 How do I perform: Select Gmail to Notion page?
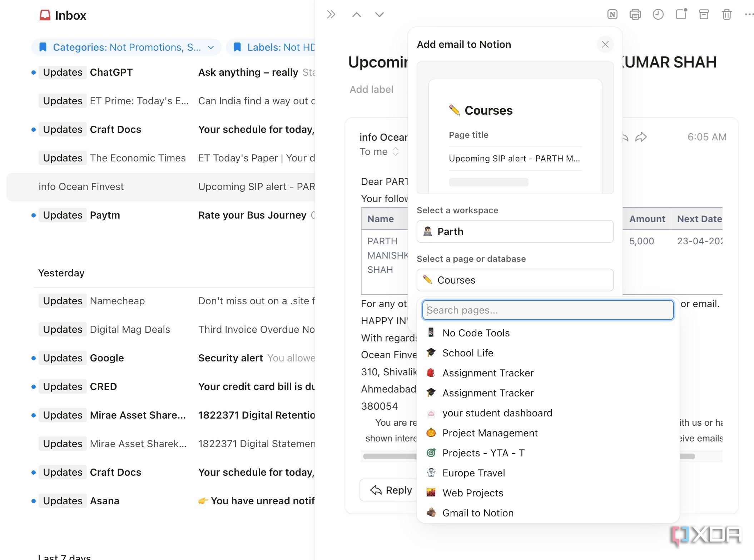(x=548, y=513)
